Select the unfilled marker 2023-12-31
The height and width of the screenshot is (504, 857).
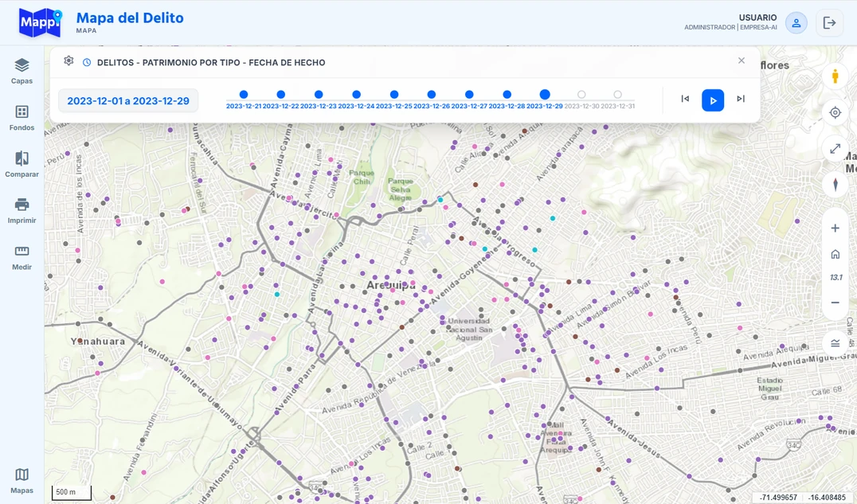pyautogui.click(x=617, y=95)
